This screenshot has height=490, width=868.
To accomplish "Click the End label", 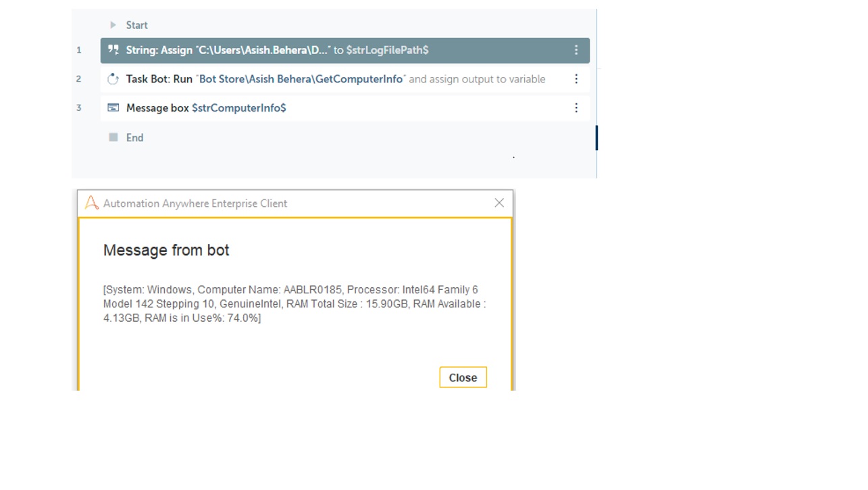I will tap(134, 138).
